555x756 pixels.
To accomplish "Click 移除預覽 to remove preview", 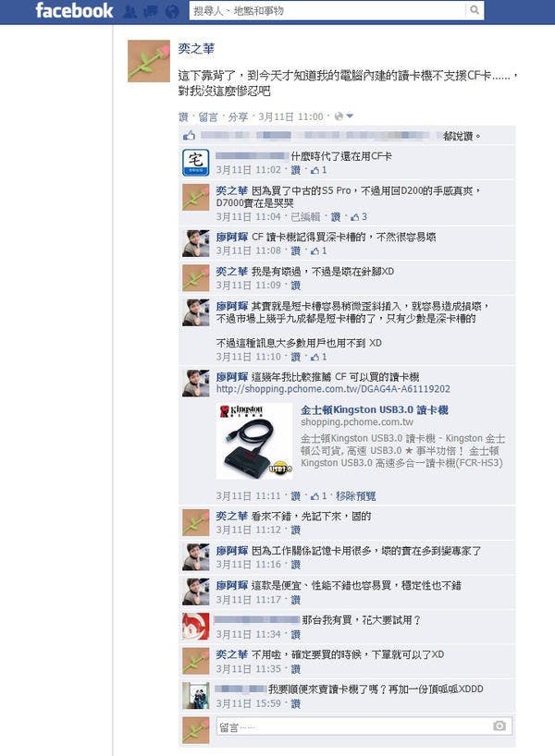I will (356, 495).
